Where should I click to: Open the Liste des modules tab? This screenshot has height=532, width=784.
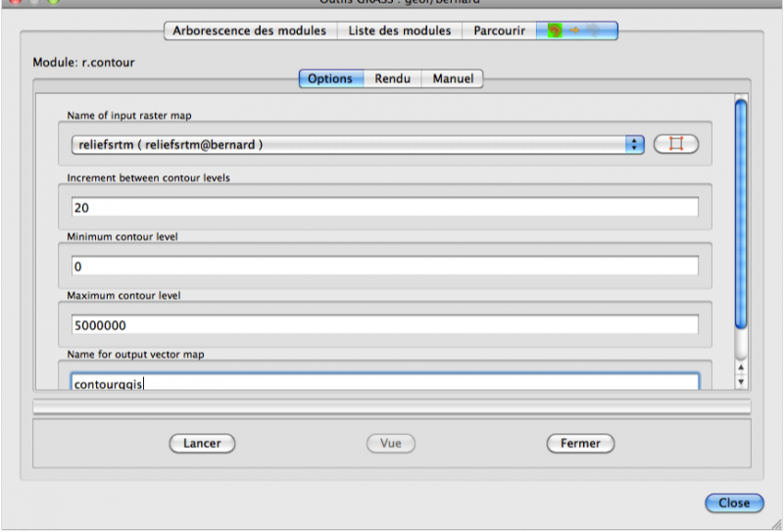(400, 30)
